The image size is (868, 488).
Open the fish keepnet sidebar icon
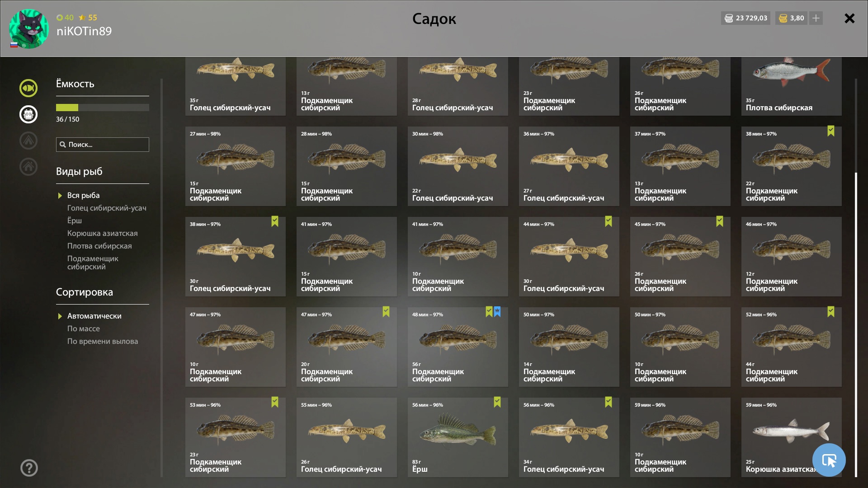click(28, 88)
